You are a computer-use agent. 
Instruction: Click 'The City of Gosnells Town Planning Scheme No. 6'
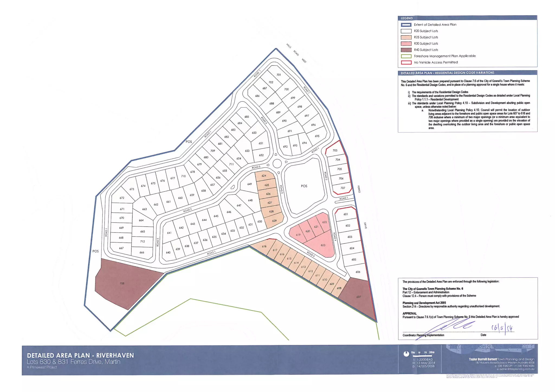(x=433, y=289)
